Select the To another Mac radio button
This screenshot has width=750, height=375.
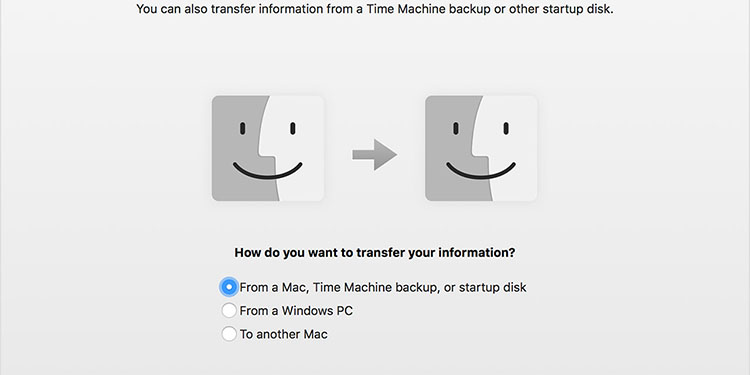(229, 334)
